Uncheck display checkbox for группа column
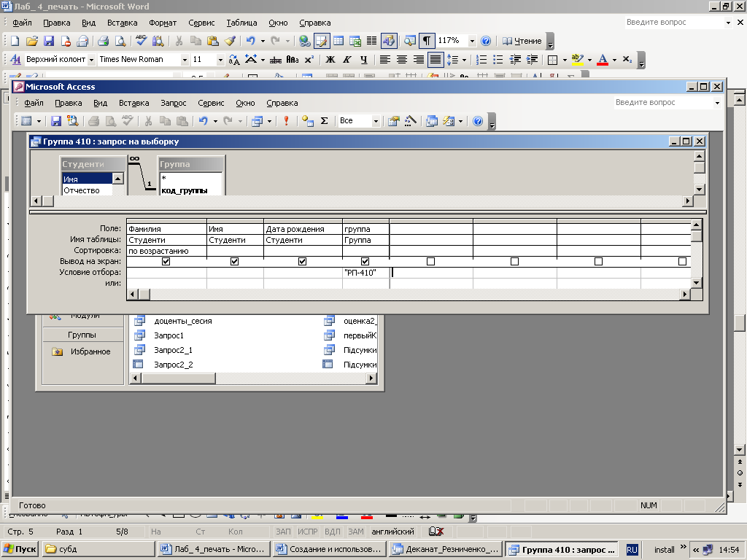The height and width of the screenshot is (560, 747). pyautogui.click(x=365, y=262)
